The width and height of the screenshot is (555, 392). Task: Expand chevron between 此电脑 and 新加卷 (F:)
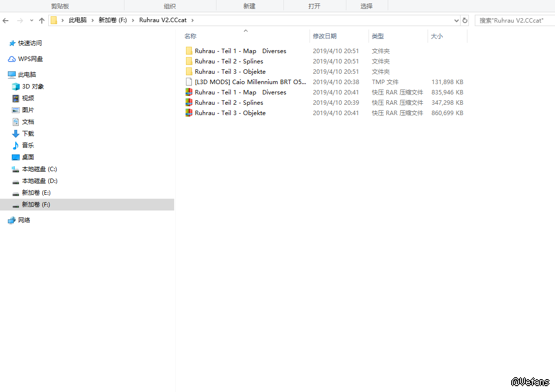(x=92, y=20)
